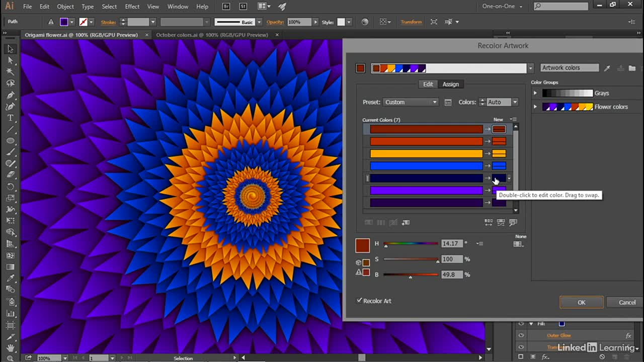The height and width of the screenshot is (362, 644).
Task: Hide the Fill attribute via its eye icon
Action: 521,324
